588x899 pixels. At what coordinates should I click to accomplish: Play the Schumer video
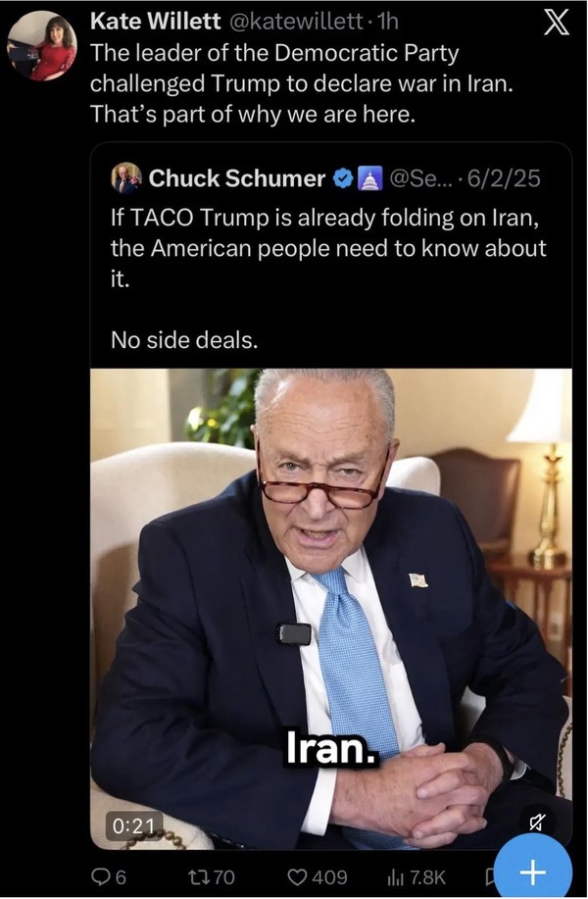coord(331,609)
